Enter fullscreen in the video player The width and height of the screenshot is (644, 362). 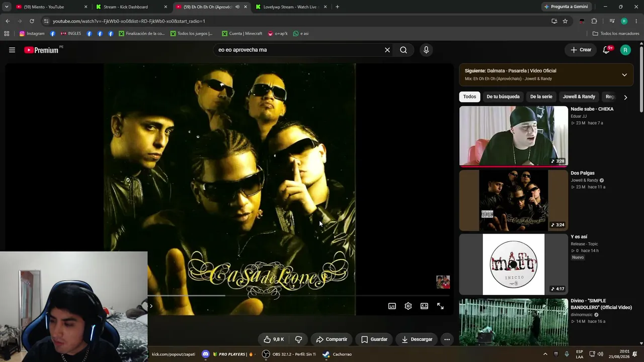440,306
